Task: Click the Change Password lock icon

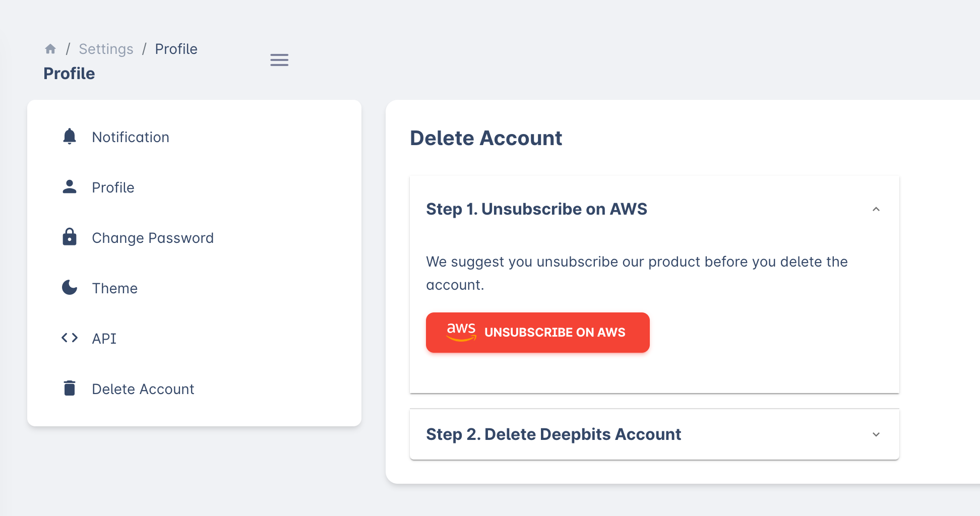Action: coord(70,237)
